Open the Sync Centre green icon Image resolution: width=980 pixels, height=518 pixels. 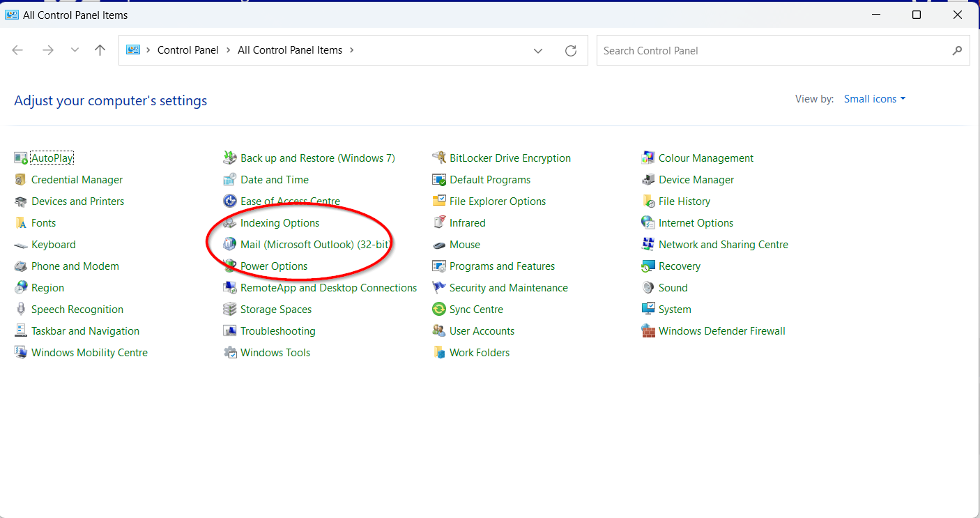pos(439,310)
